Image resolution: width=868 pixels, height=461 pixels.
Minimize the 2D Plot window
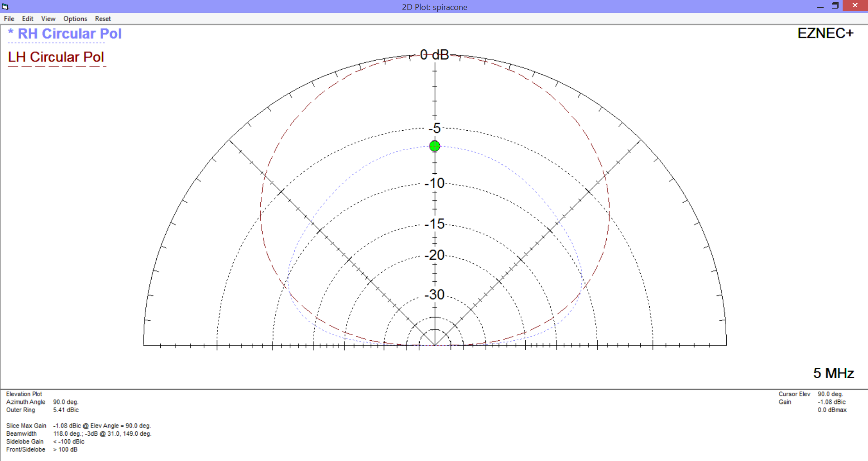point(820,6)
